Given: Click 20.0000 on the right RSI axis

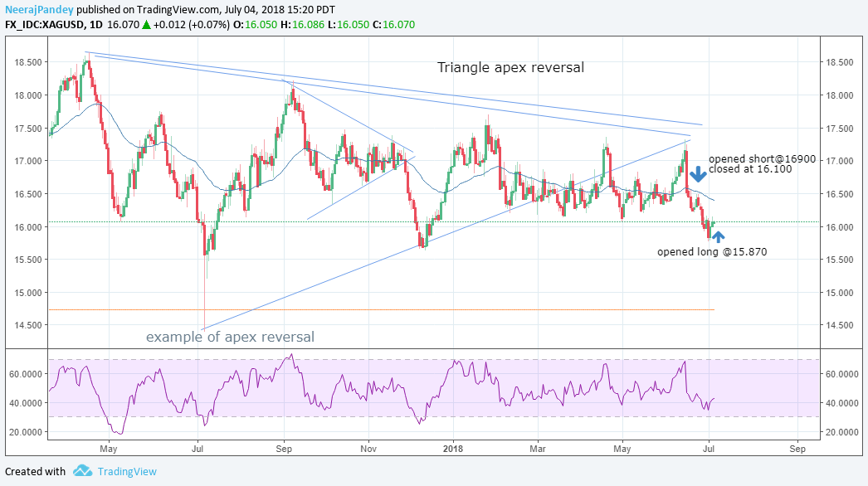Looking at the screenshot, I should coord(842,432).
